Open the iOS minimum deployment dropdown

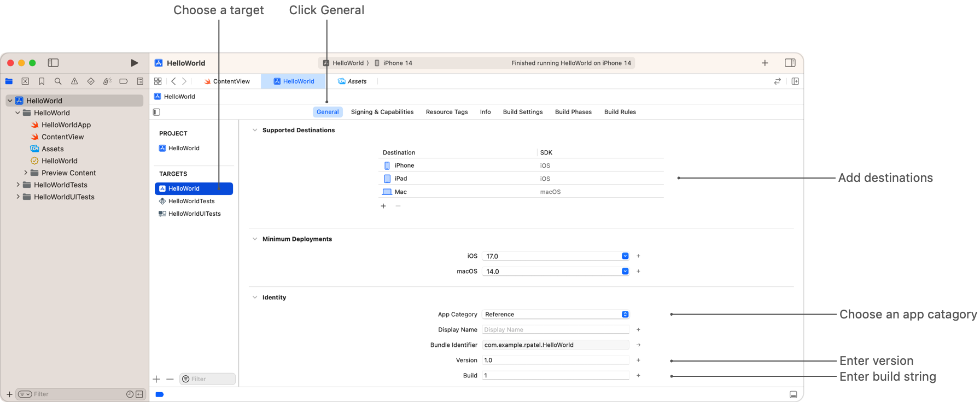tap(625, 256)
